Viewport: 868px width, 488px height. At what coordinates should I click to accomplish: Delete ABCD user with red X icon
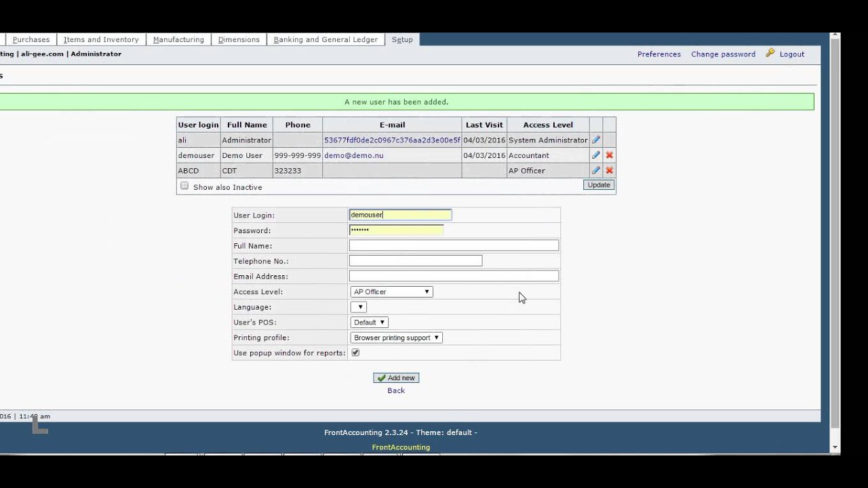pos(609,171)
